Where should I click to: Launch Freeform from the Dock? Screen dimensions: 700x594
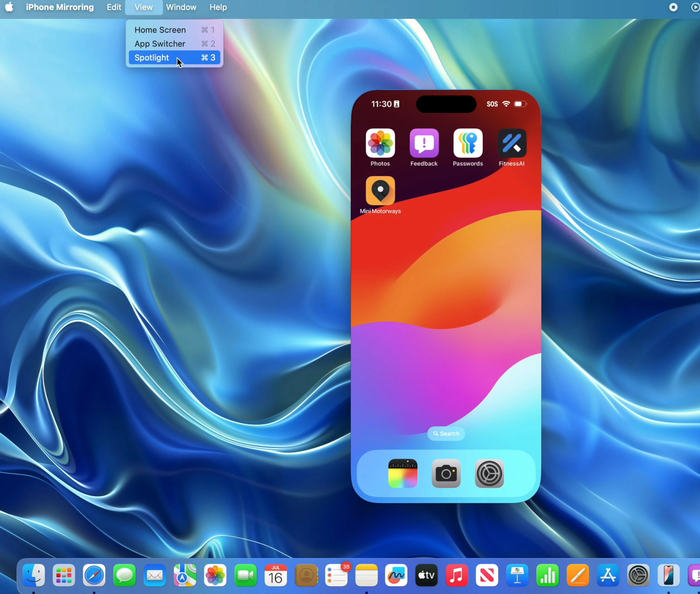tap(396, 575)
